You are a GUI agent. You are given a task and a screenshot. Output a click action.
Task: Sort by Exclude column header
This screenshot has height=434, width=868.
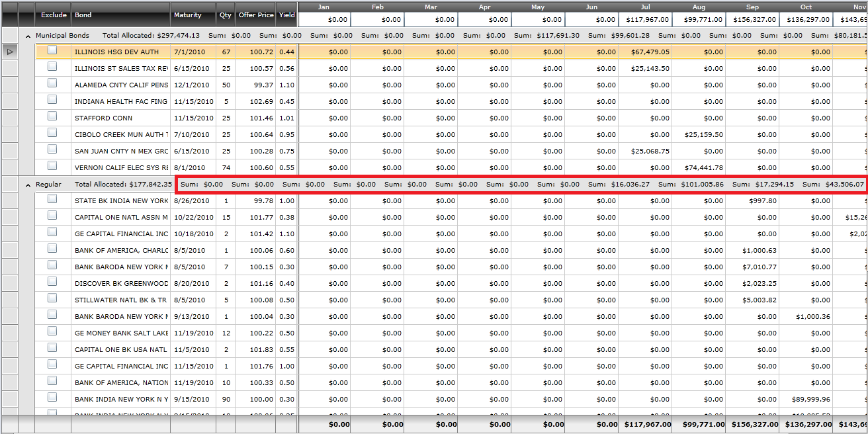pyautogui.click(x=53, y=15)
